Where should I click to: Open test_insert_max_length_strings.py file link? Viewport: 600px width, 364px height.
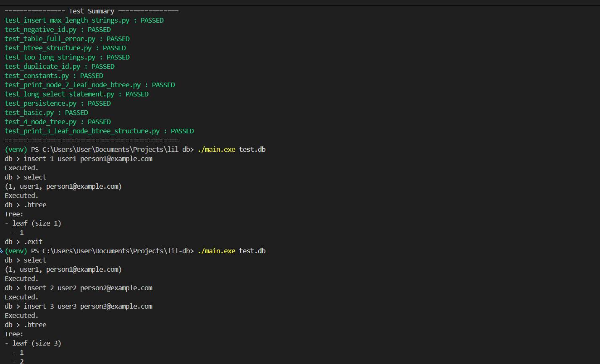click(67, 21)
